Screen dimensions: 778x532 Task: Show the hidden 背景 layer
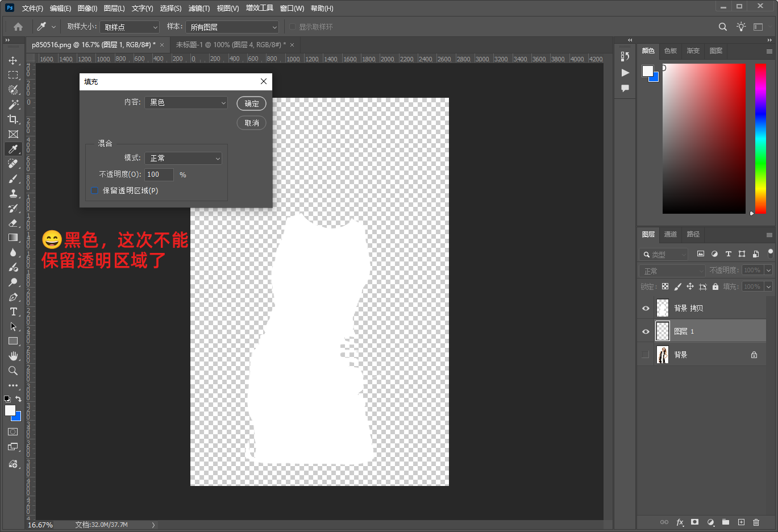pyautogui.click(x=646, y=355)
